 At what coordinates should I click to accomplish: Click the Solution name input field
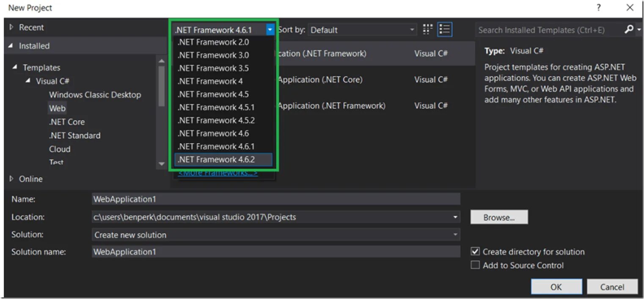pos(276,252)
